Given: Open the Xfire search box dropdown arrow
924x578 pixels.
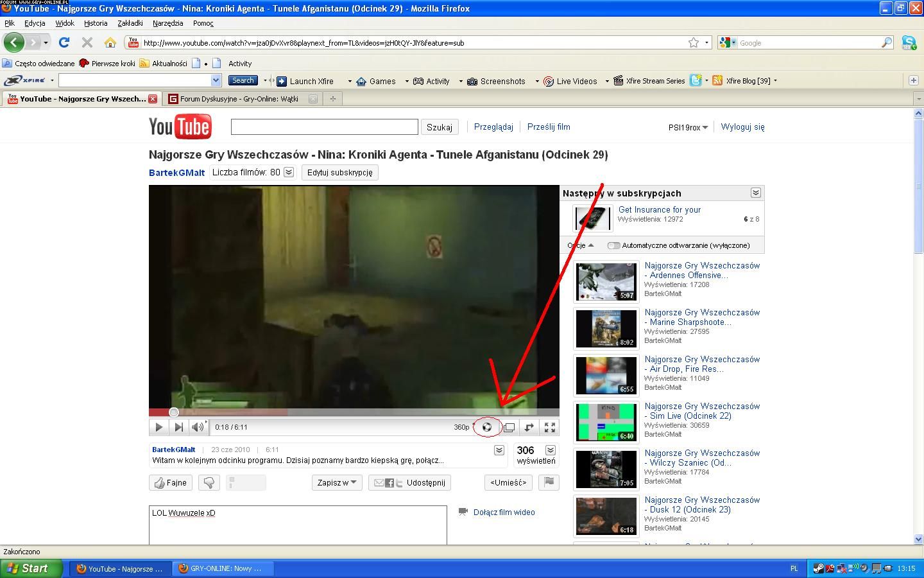Looking at the screenshot, I should click(216, 80).
